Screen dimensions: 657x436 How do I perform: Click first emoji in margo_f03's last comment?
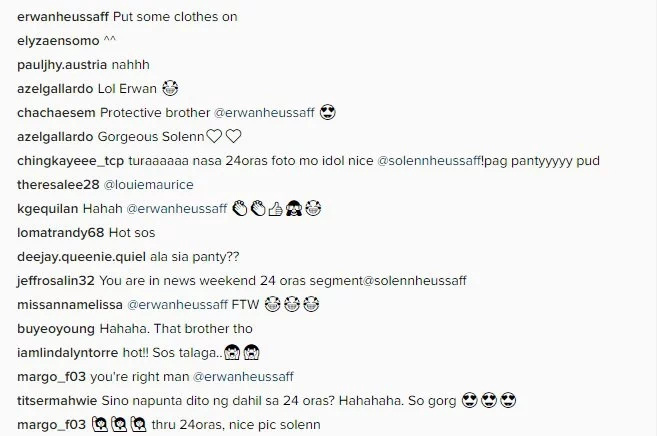[100, 424]
